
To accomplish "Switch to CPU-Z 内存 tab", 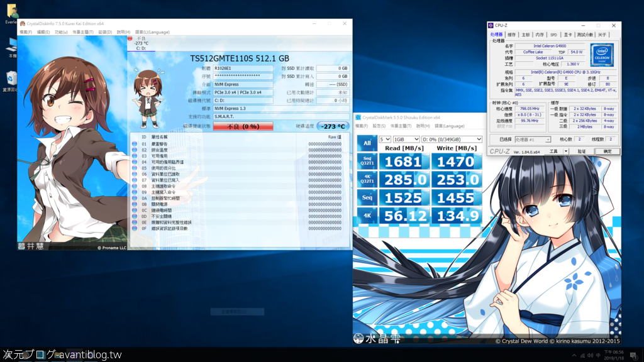I will pyautogui.click(x=540, y=35).
